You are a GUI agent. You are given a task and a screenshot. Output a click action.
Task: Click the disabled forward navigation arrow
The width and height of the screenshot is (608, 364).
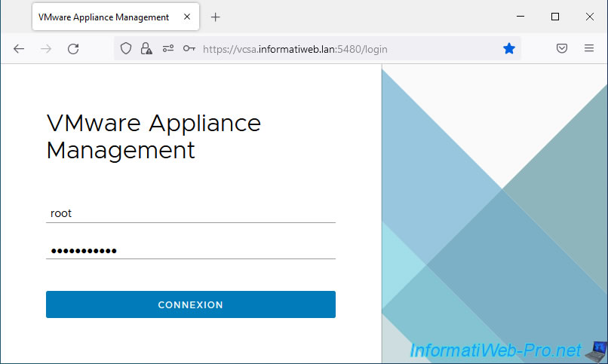coord(46,49)
